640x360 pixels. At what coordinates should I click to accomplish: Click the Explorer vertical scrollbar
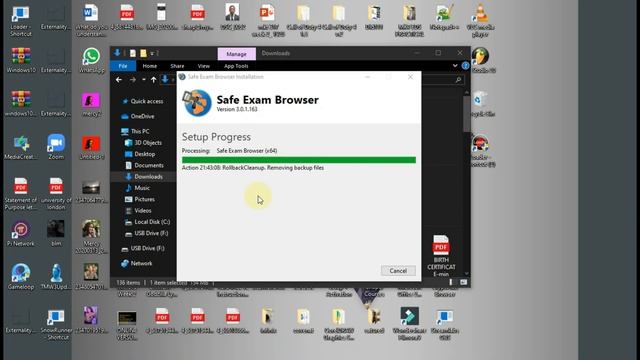466,114
